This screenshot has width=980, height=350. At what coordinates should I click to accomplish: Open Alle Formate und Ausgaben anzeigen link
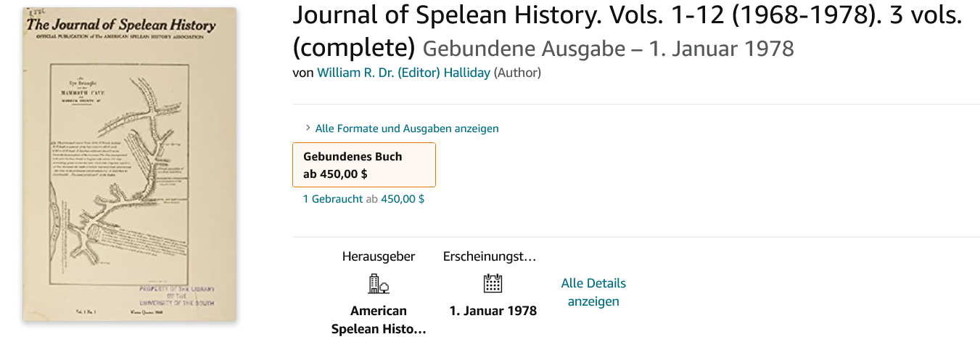(x=407, y=128)
